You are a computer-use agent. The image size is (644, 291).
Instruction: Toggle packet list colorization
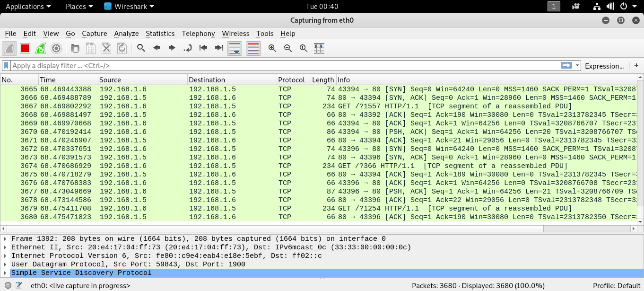254,48
